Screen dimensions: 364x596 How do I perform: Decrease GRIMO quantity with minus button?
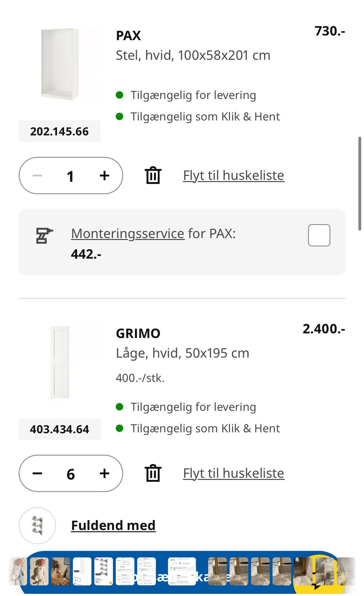(38, 473)
